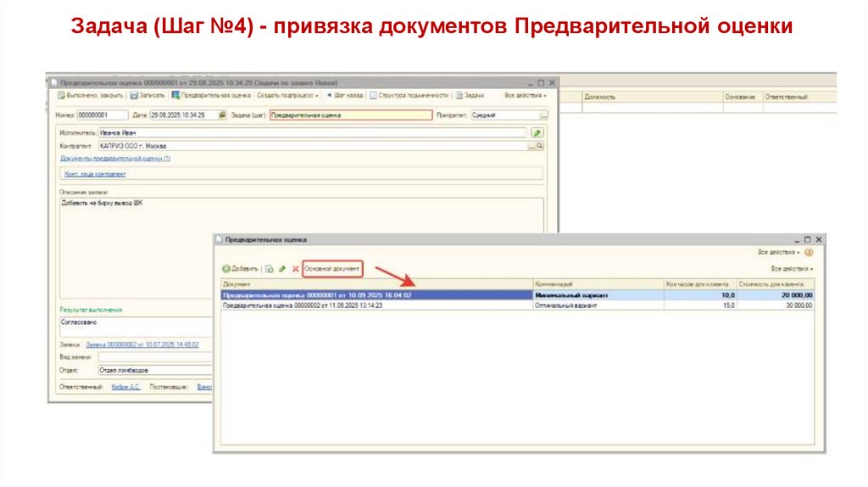Open lower 'Все действия' menu above the table
The height and width of the screenshot is (487, 868).
click(x=792, y=269)
